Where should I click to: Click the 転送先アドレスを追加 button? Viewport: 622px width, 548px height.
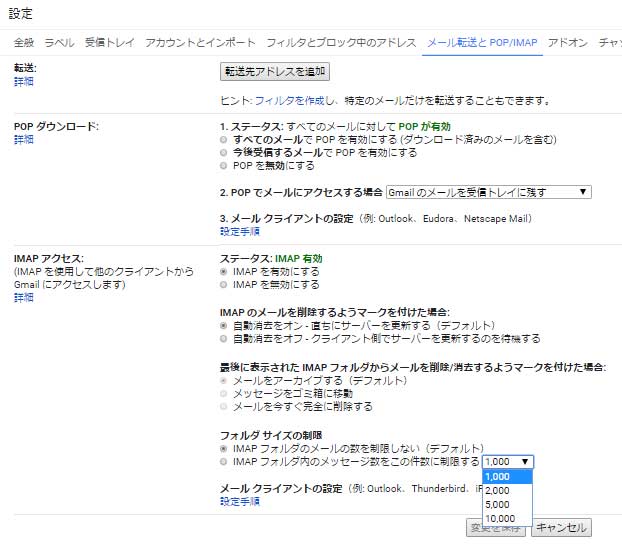click(x=275, y=72)
